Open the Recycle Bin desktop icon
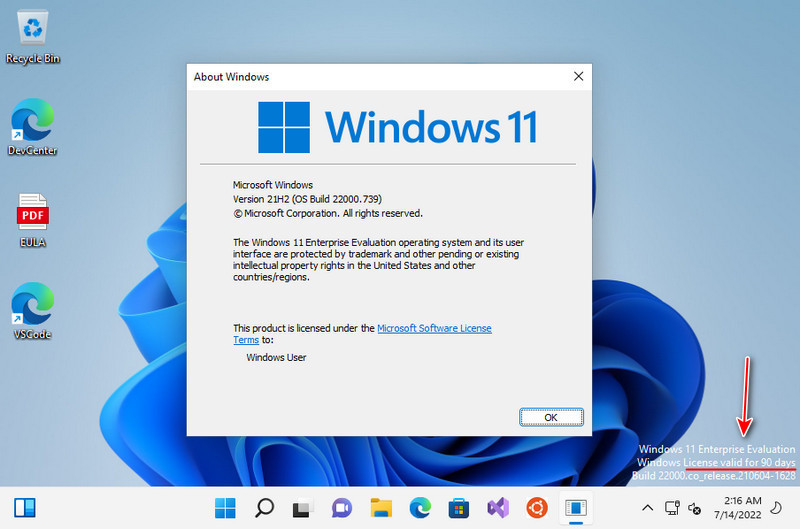This screenshot has width=800, height=529. [x=33, y=37]
